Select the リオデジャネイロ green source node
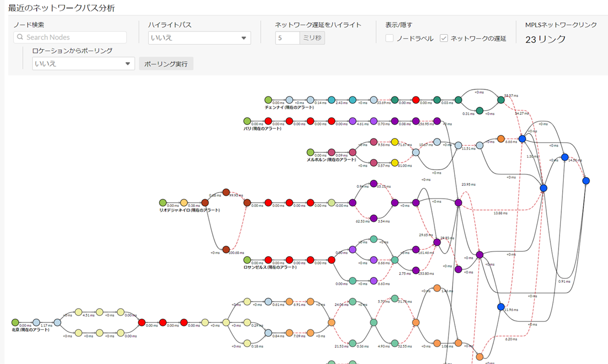Image resolution: width=608 pixels, height=364 pixels. point(163,202)
